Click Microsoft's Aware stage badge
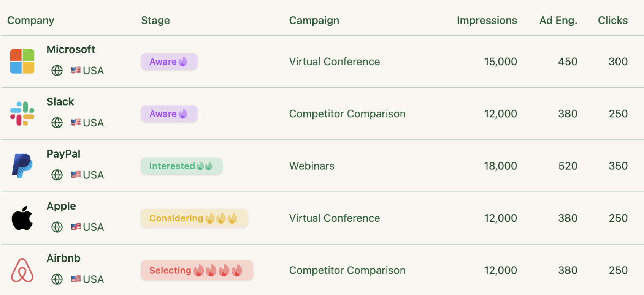644x295 pixels. pos(169,62)
